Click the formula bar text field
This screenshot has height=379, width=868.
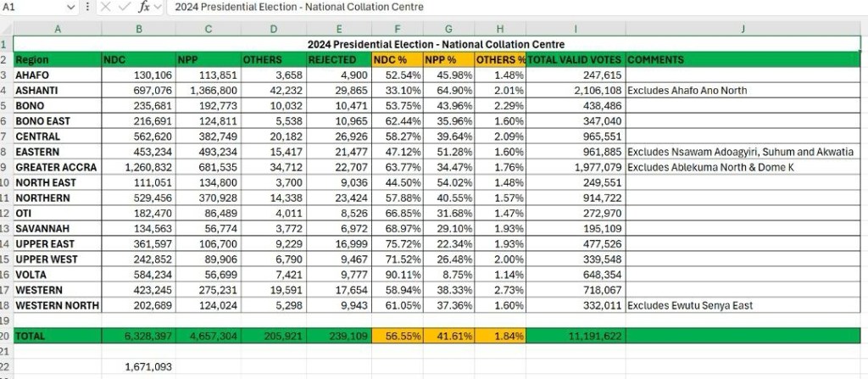[x=509, y=7]
